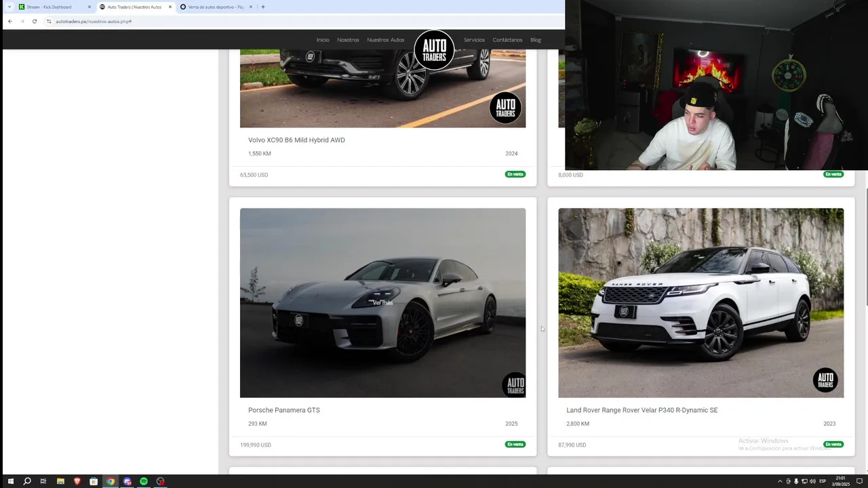This screenshot has width=868, height=488.
Task: Select the 2,800 KM mileage text
Action: click(x=578, y=424)
